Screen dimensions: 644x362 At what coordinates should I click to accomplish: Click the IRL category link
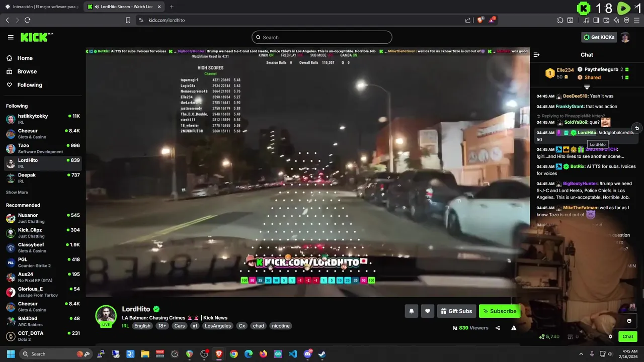coord(125,326)
